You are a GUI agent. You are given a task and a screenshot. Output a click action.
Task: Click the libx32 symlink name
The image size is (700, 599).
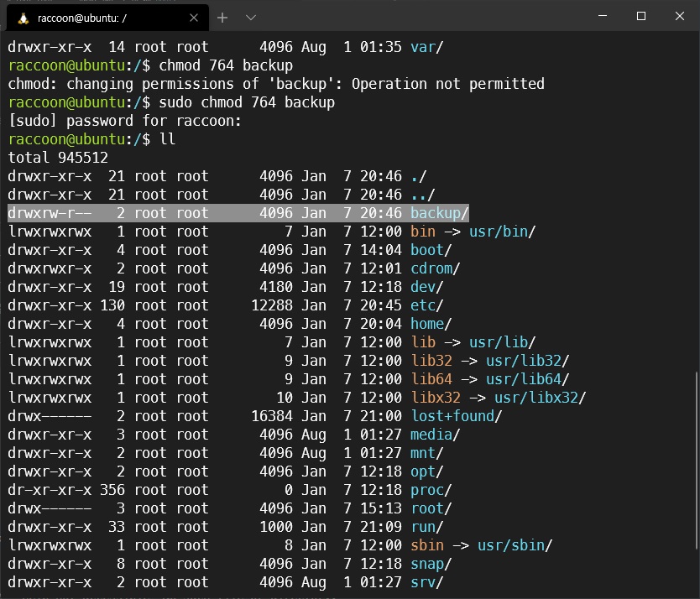436,398
